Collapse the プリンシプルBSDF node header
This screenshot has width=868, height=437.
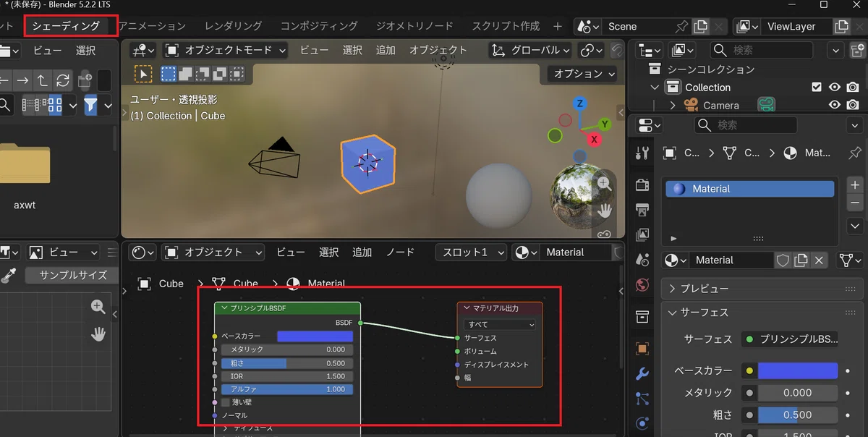pos(225,308)
